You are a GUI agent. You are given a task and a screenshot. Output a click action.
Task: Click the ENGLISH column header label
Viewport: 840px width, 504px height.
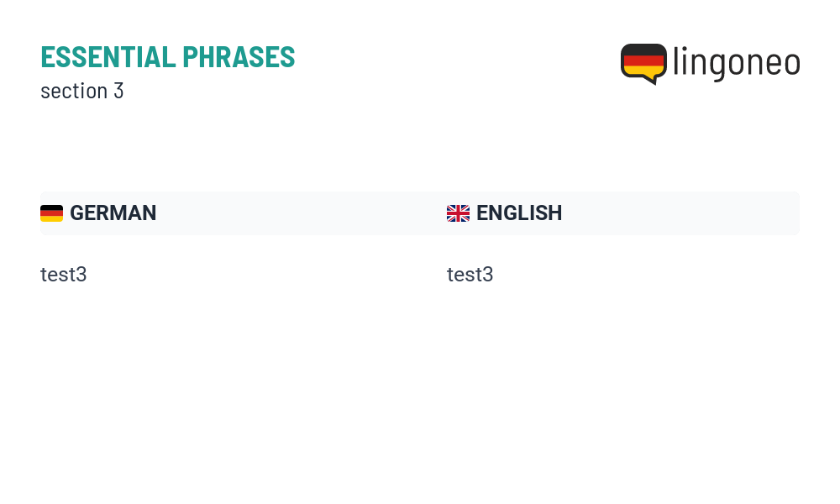(x=519, y=213)
